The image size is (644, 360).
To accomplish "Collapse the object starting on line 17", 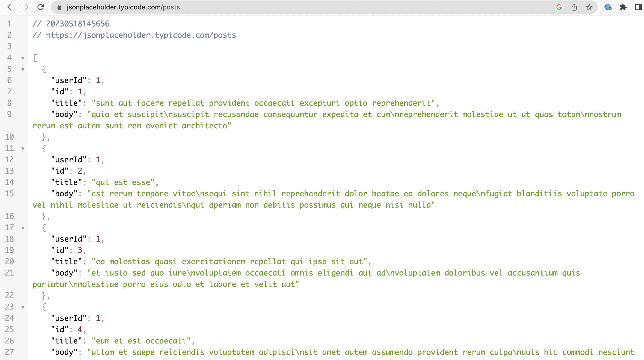I will [23, 228].
